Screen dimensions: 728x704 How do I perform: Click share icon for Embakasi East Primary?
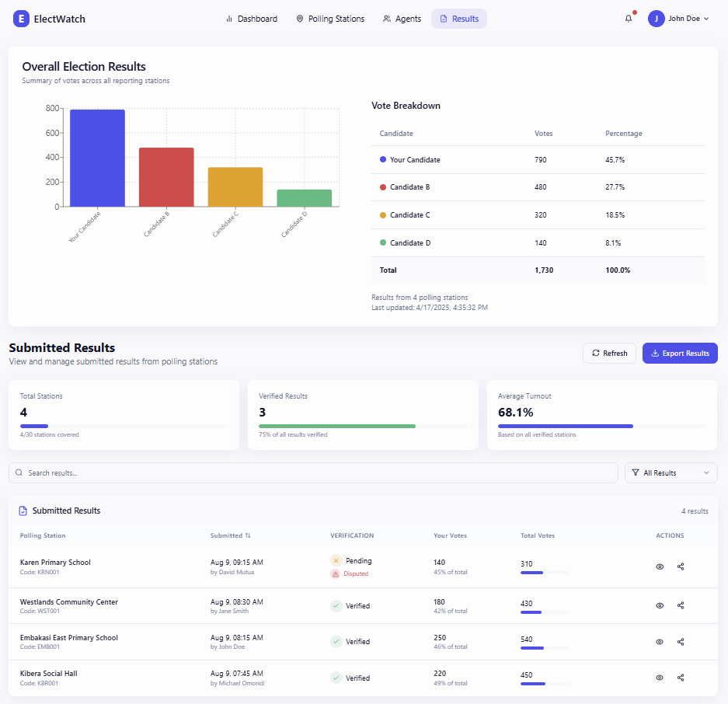coord(681,642)
